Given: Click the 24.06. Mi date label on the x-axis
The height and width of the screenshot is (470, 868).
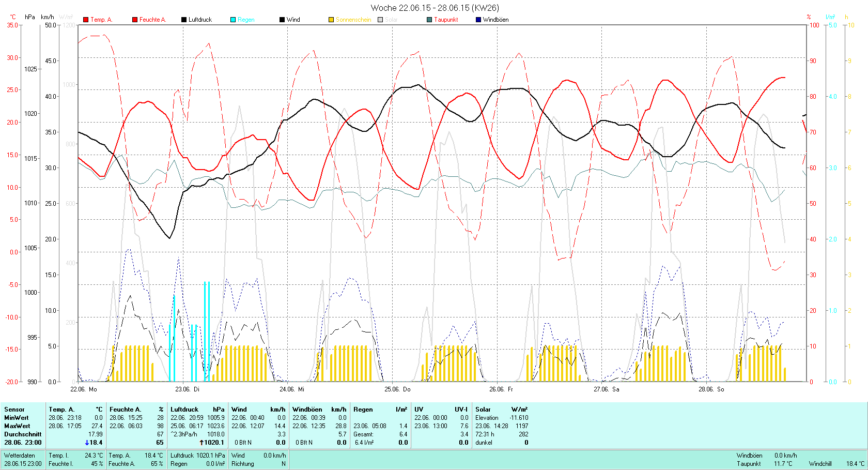Looking at the screenshot, I should coord(292,389).
